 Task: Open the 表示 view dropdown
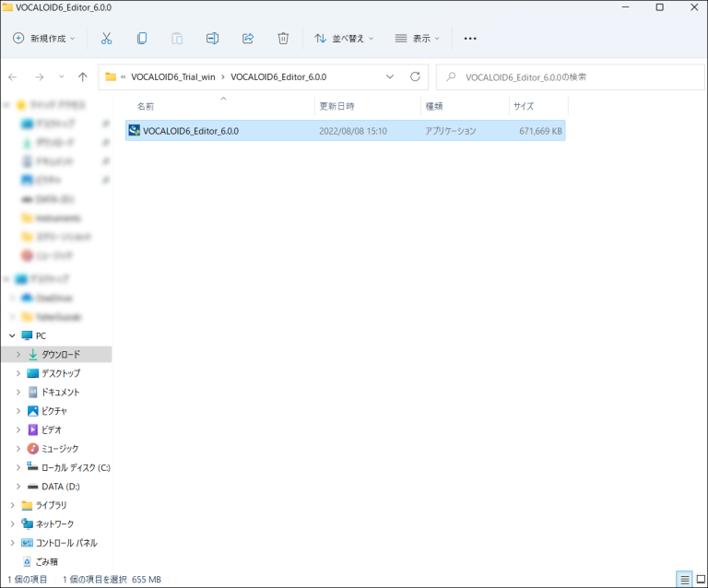click(417, 39)
